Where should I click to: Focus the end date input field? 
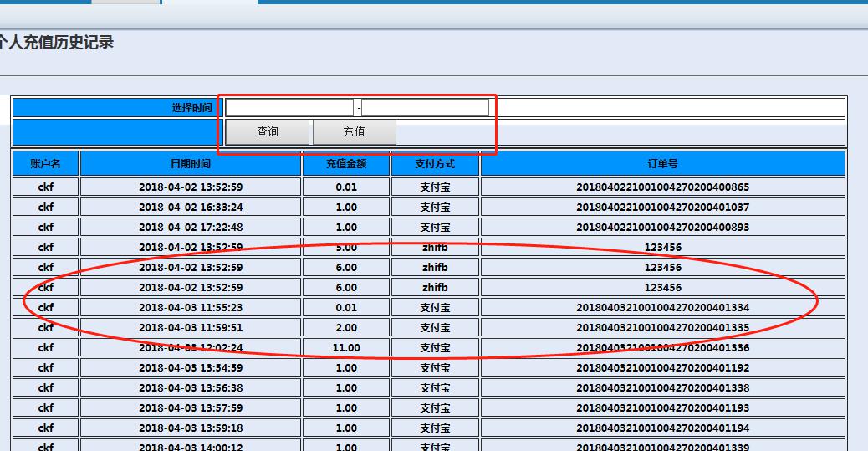click(425, 108)
